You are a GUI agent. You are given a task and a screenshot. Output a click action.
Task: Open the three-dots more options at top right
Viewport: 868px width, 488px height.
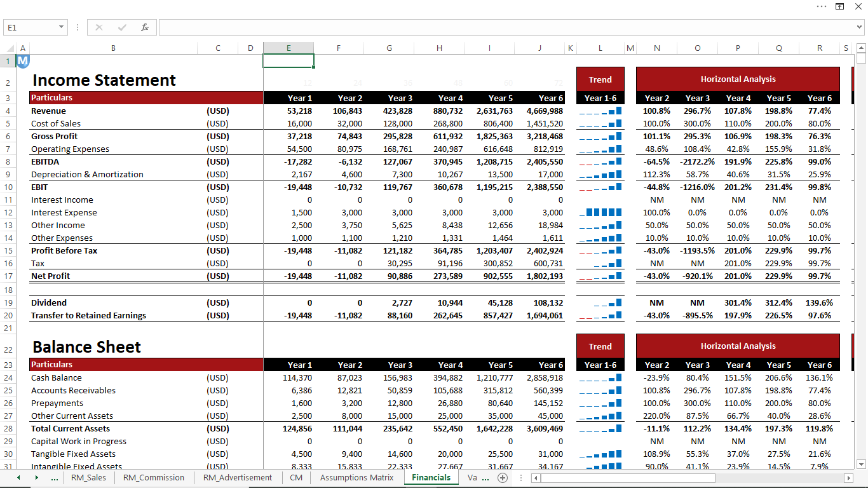(x=822, y=6)
